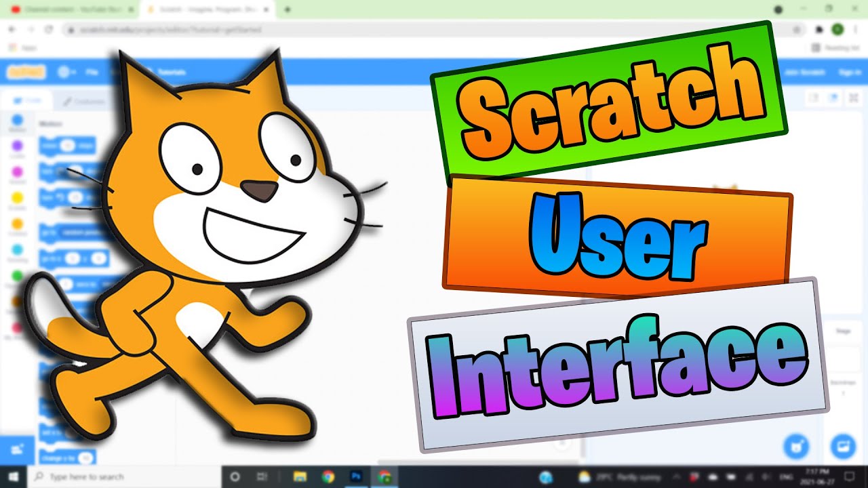Open File Explorer from the taskbar
The height and width of the screenshot is (488, 868).
tap(298, 476)
